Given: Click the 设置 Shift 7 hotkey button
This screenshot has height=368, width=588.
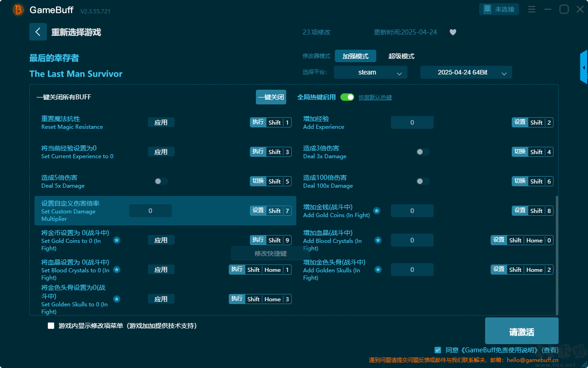Looking at the screenshot, I should [271, 211].
